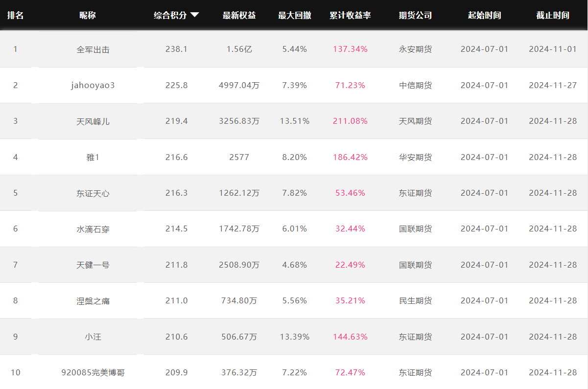The image size is (588, 389).
Task: Click the equity value 1262.12万
Action: pos(239,193)
